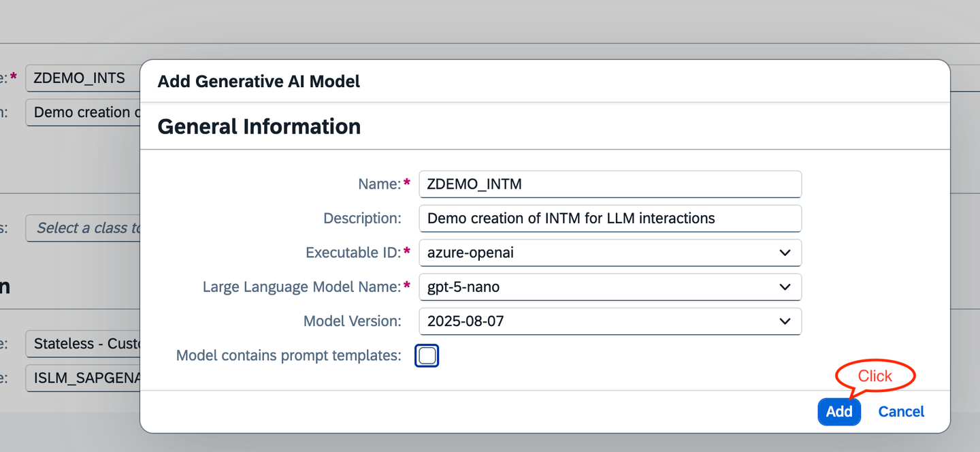Edit the Description field in dialog
This screenshot has width=980, height=452.
tap(610, 219)
